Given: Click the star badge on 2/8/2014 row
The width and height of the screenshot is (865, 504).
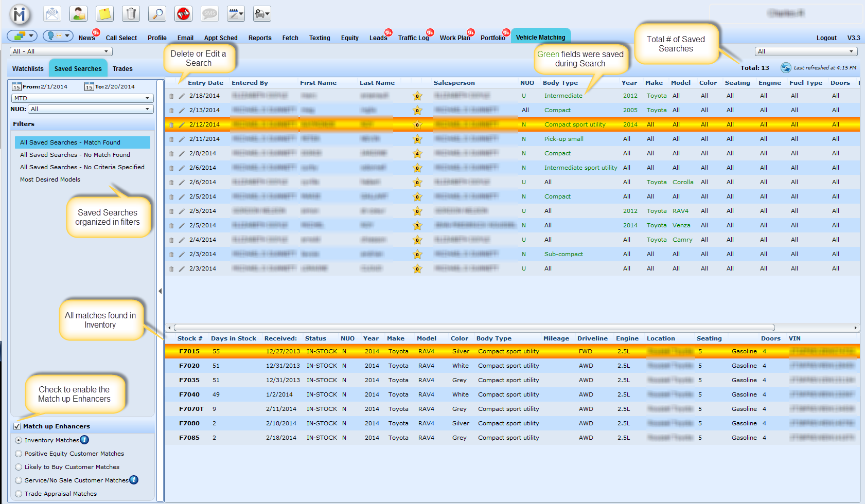Looking at the screenshot, I should (x=418, y=154).
